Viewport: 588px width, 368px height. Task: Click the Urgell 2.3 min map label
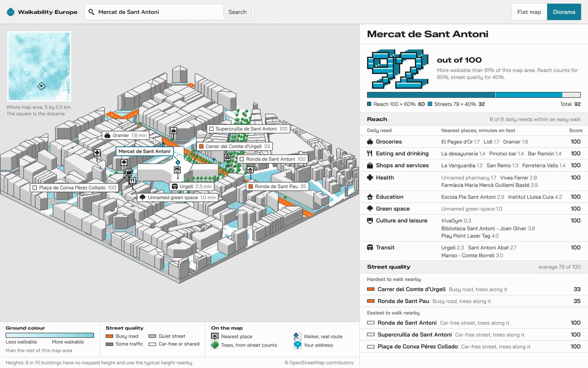pyautogui.click(x=192, y=186)
